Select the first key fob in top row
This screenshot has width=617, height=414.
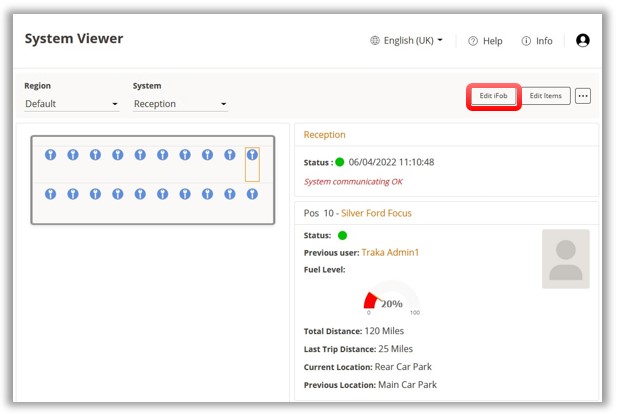coord(50,155)
